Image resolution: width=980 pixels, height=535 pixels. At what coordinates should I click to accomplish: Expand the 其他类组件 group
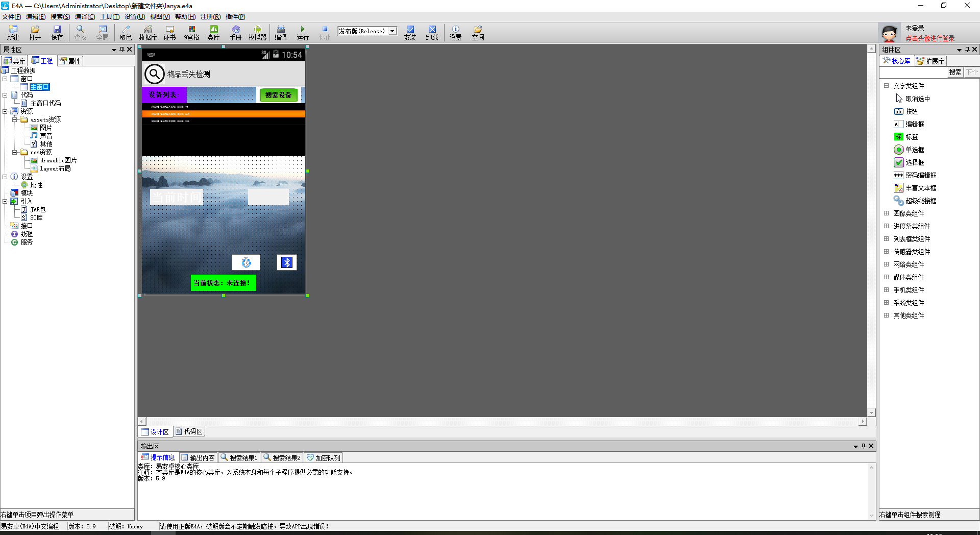click(887, 315)
